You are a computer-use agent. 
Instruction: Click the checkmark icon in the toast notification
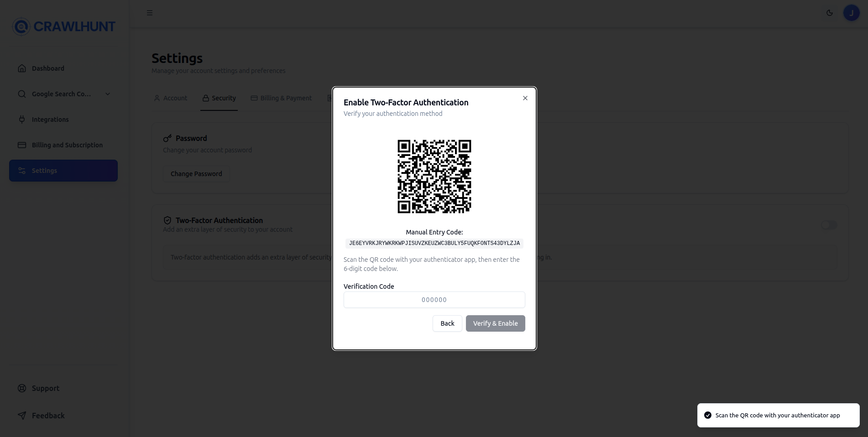pos(708,415)
